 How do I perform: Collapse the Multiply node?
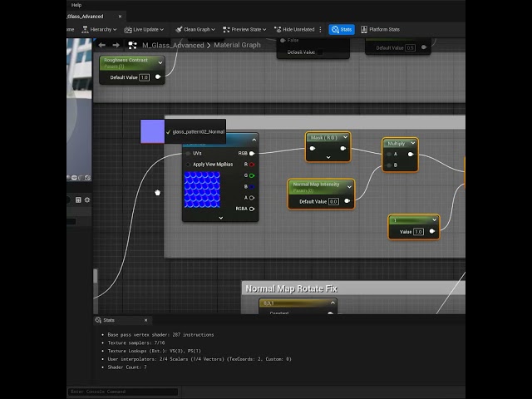pos(413,143)
